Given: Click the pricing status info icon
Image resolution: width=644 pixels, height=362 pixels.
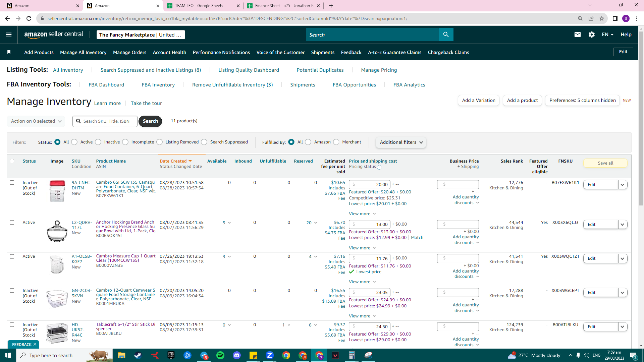Looking at the screenshot, I should pos(379,167).
